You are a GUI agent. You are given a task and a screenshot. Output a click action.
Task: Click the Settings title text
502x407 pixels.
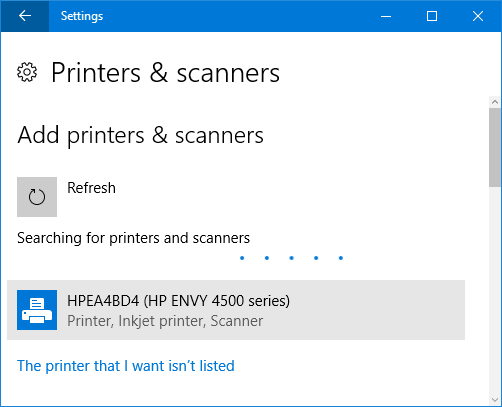[82, 16]
